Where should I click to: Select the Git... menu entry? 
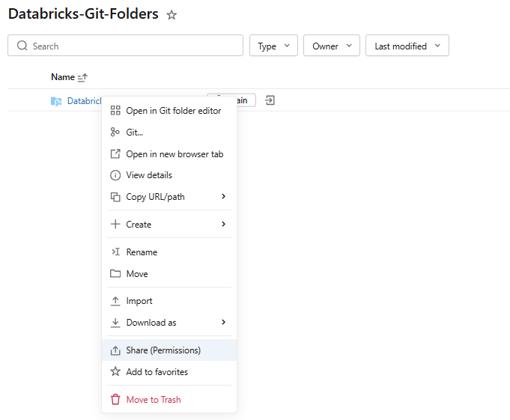(x=169, y=132)
